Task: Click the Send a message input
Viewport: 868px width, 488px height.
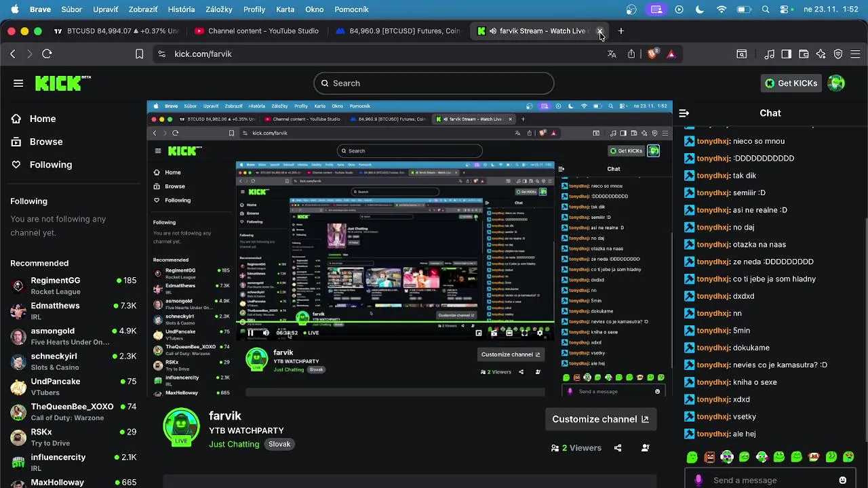Action: pos(770,481)
